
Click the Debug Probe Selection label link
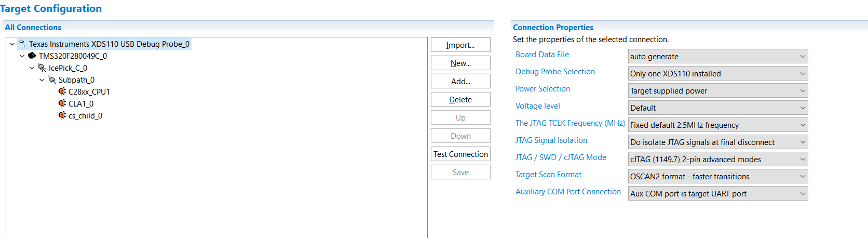pos(555,72)
